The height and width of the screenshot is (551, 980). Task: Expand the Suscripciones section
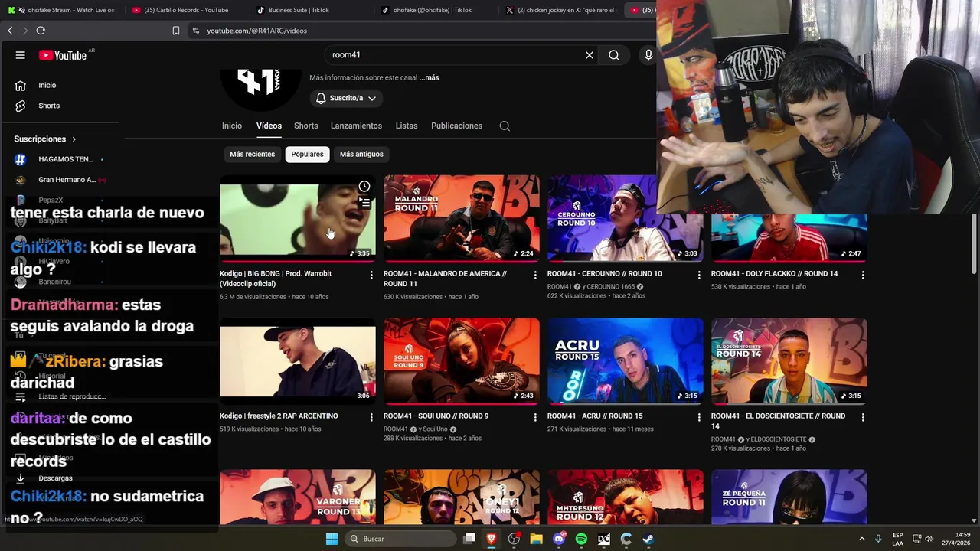pyautogui.click(x=45, y=139)
